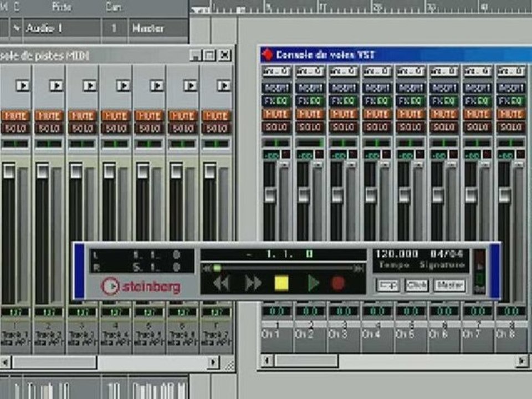Mute MIDI Track 5 in the MIDI mixer
The image size is (532, 399).
point(149,116)
